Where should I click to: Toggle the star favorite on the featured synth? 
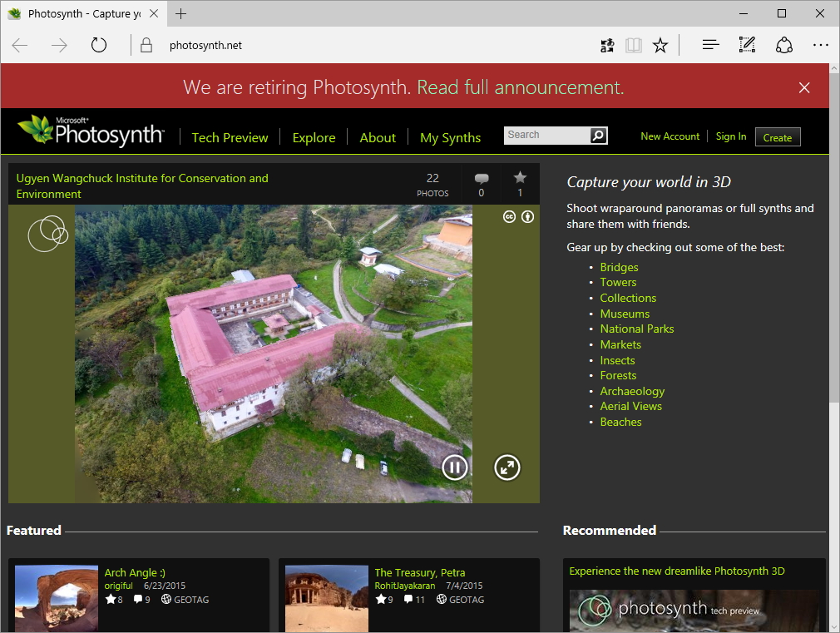(x=520, y=177)
